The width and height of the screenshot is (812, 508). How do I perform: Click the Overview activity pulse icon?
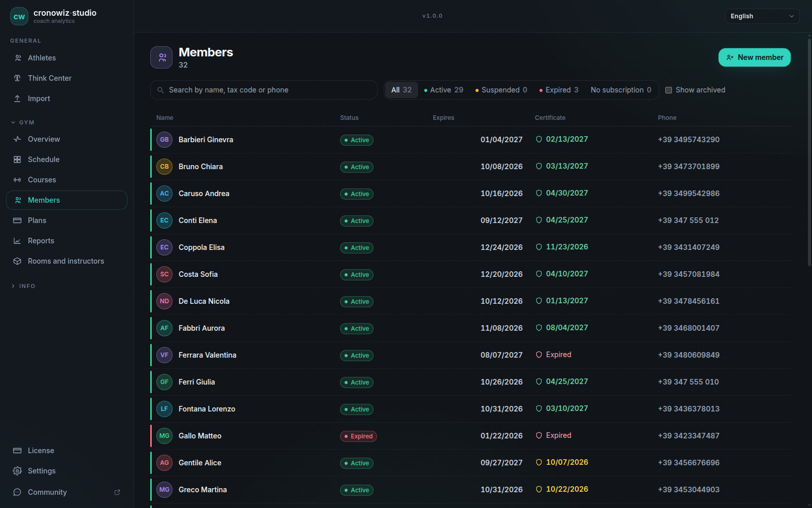(x=17, y=139)
